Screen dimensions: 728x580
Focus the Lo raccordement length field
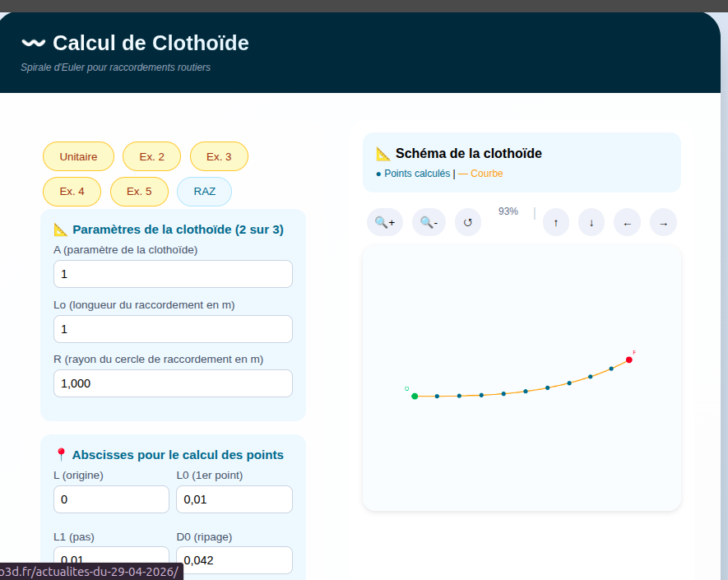click(x=173, y=329)
